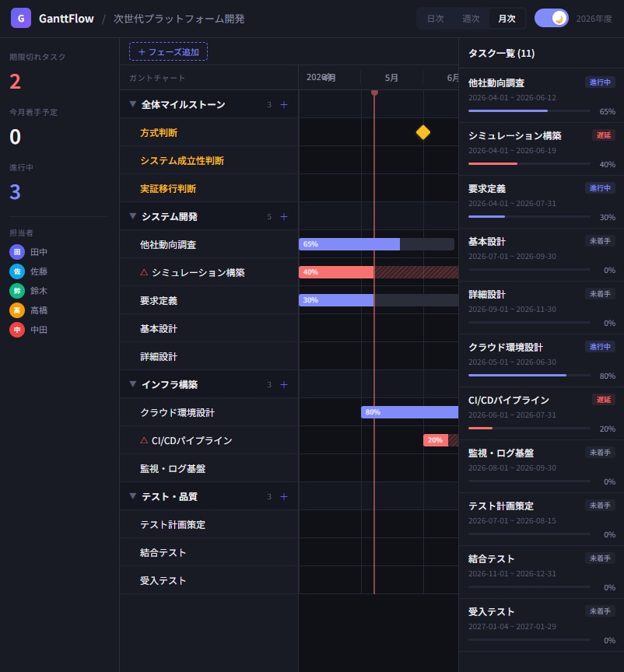Screen dimensions: 624x672
Task: Click plus icon in テスト・品質 row
Action: 284,496
